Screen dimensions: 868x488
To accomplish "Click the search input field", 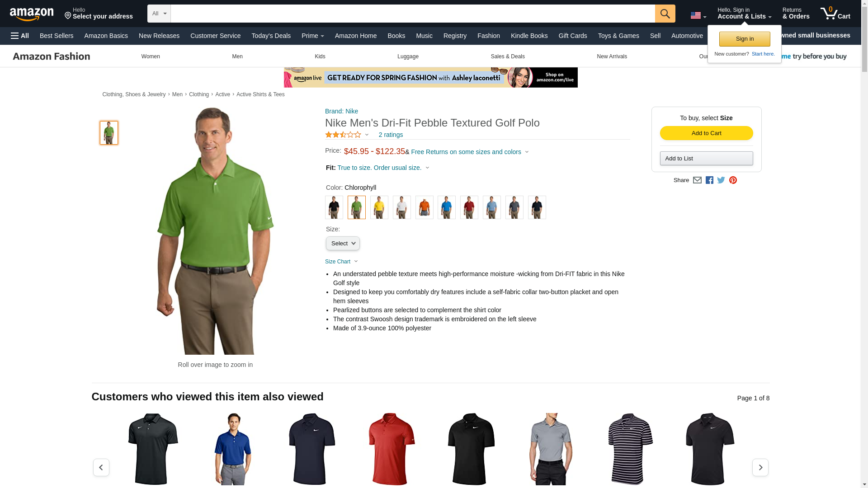I will pos(413,14).
